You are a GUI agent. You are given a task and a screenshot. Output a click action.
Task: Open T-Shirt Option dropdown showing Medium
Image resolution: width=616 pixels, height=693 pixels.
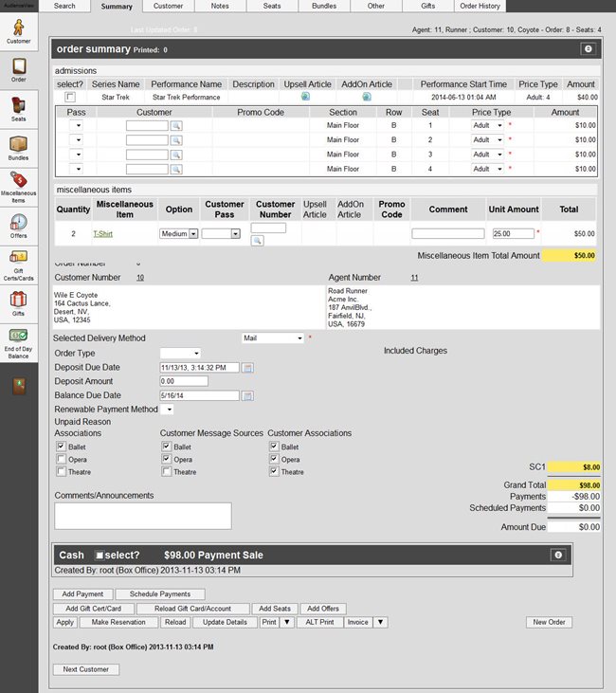click(x=178, y=233)
